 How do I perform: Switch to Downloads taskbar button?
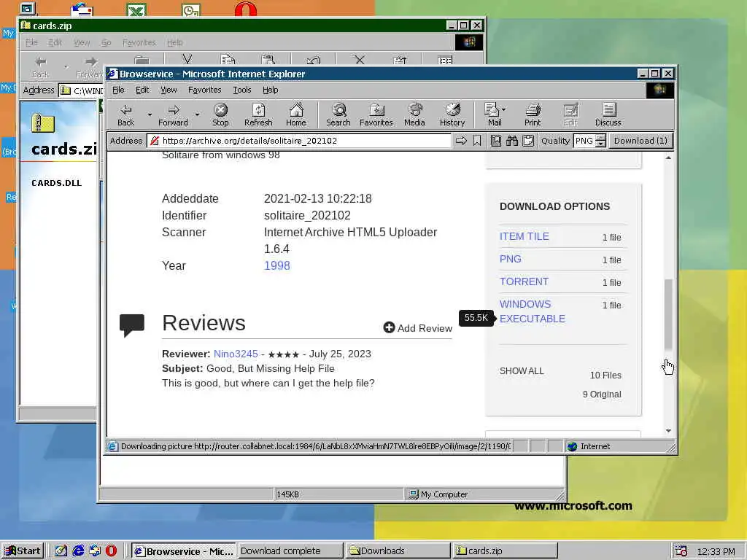(x=398, y=551)
